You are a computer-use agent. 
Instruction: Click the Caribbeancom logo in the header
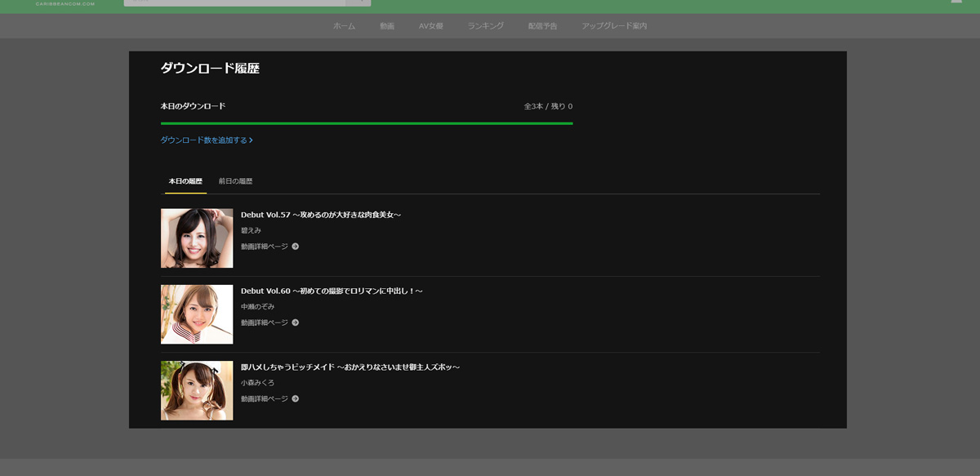coord(65,2)
